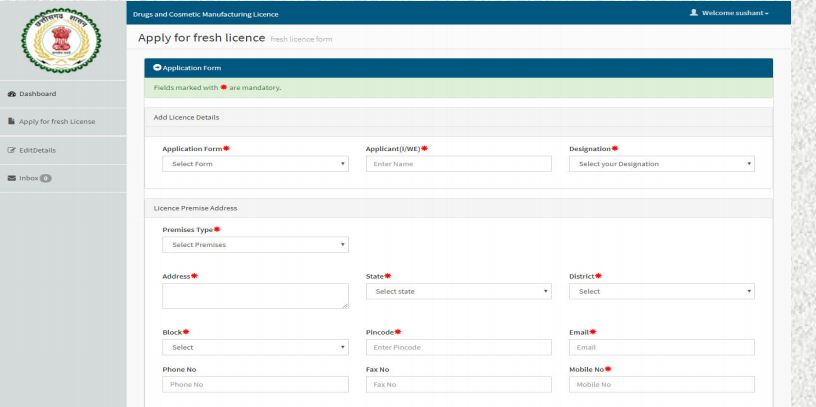This screenshot has width=816, height=407.
Task: Open the Block dropdown
Action: click(x=255, y=348)
